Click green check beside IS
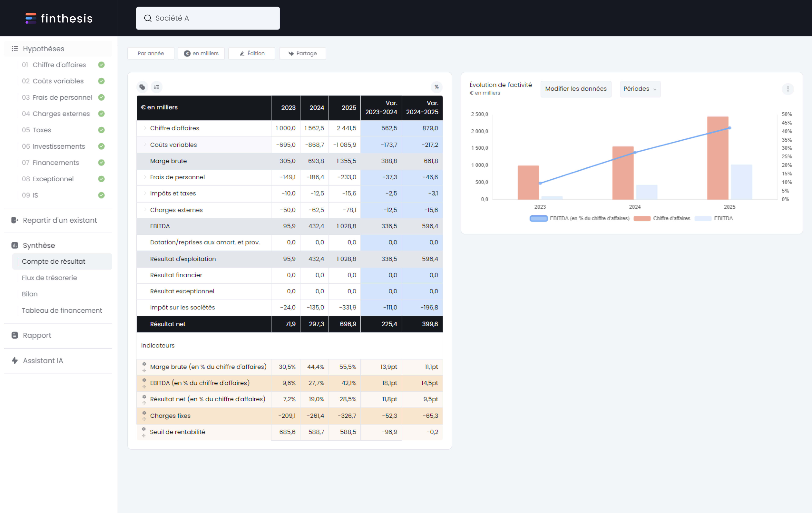 (101, 195)
